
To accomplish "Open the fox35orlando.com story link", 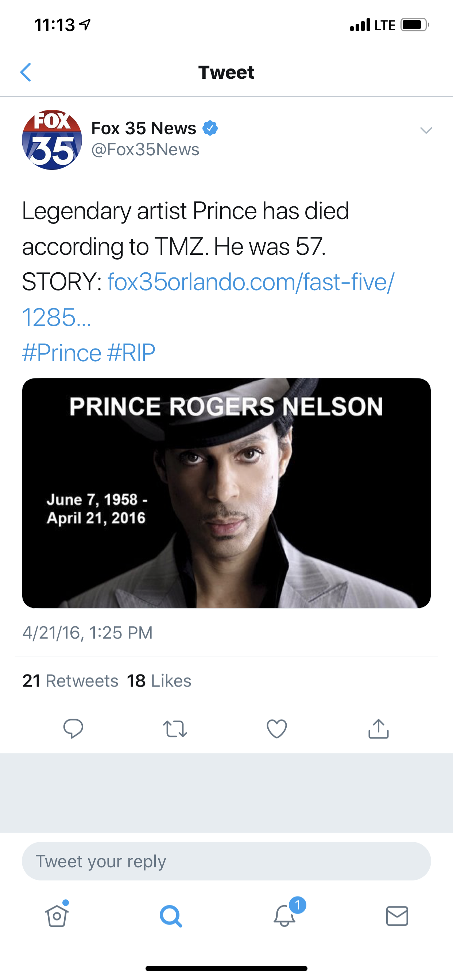I will click(208, 299).
